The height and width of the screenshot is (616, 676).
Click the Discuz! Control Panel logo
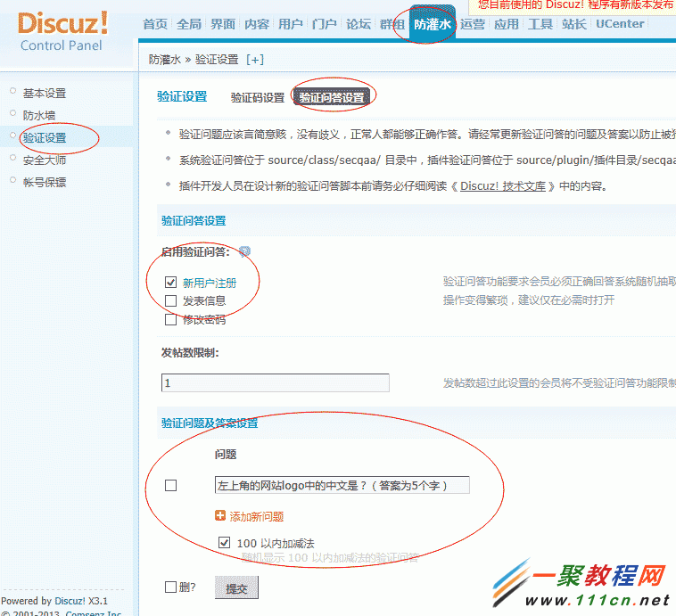(62, 31)
